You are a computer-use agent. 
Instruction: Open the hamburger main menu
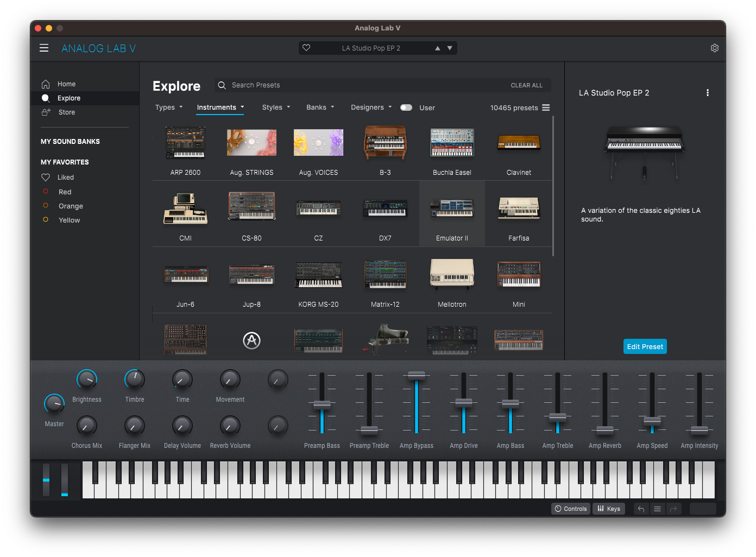[44, 48]
